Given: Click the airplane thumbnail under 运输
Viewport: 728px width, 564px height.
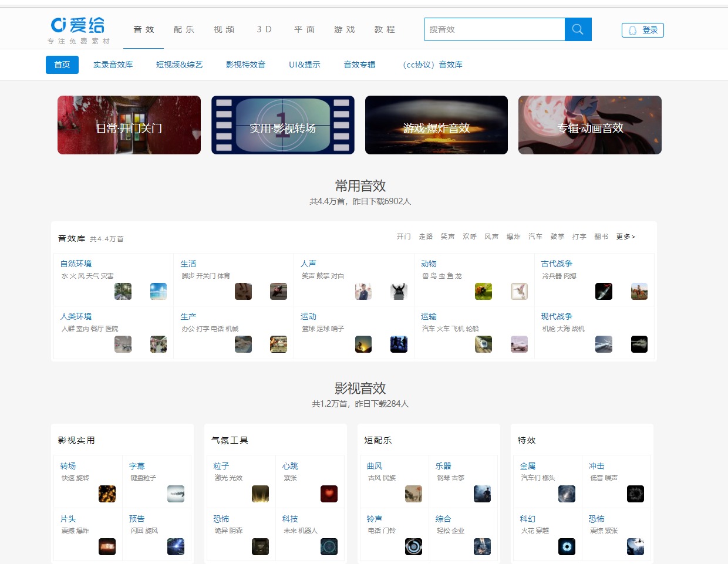Looking at the screenshot, I should coord(519,345).
